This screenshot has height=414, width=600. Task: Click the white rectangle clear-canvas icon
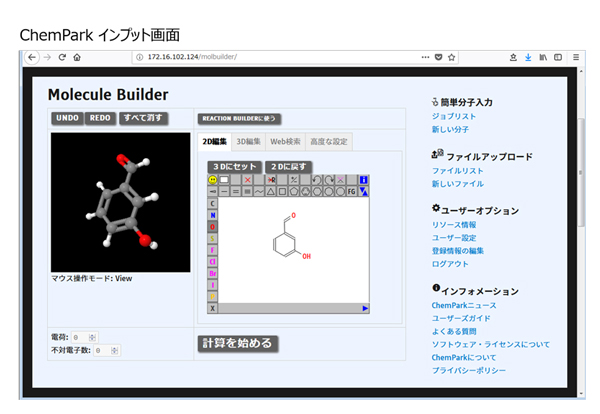coord(224,179)
